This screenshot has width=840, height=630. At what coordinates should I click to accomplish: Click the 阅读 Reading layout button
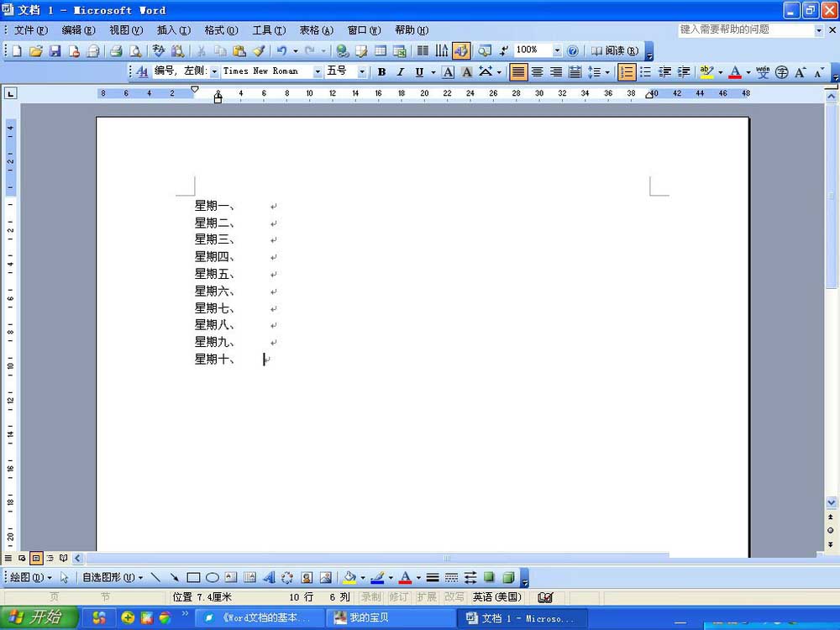coord(615,51)
